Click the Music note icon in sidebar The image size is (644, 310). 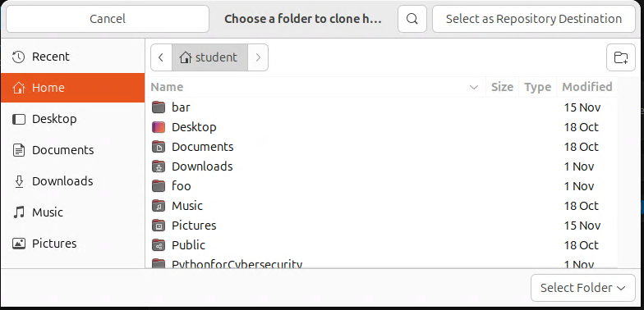coord(18,212)
